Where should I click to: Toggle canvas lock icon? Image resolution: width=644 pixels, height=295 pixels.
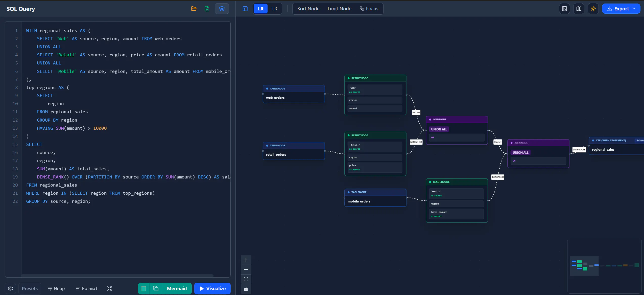246,289
